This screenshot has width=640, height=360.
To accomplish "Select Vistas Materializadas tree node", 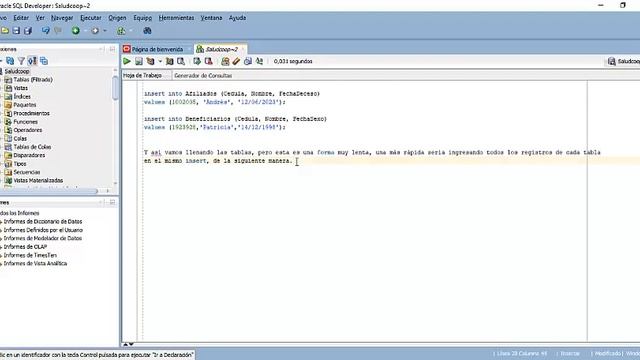I will click(x=38, y=180).
